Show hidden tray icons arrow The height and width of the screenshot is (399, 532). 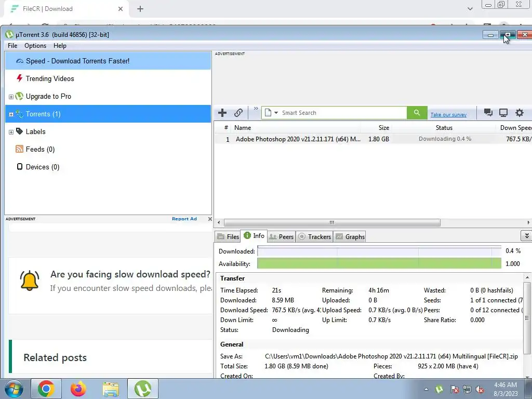426,390
